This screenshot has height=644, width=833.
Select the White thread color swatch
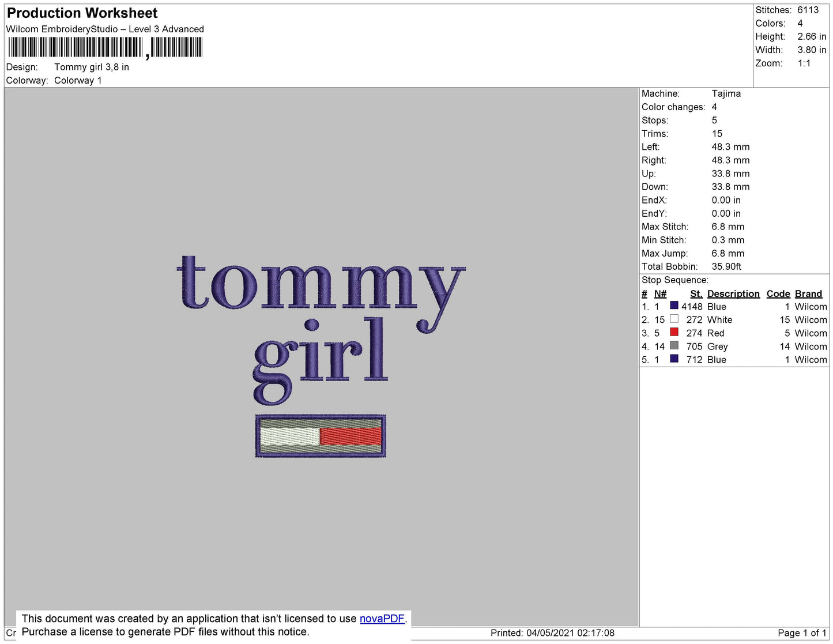(x=674, y=319)
